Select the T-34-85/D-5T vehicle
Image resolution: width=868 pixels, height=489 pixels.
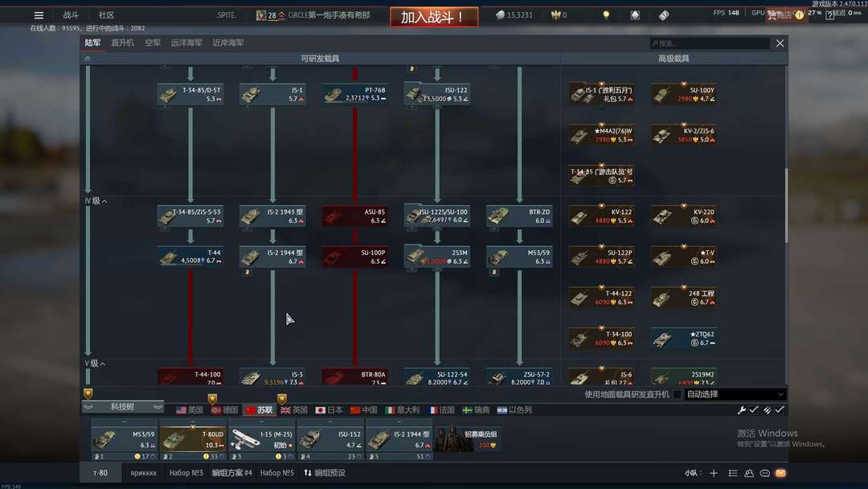190,94
